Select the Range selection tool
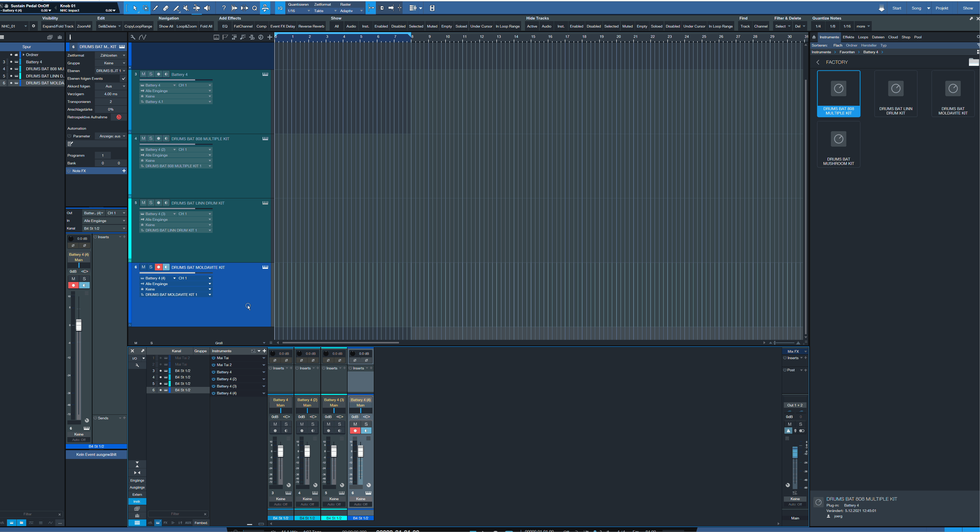This screenshot has width=980, height=532. (145, 8)
